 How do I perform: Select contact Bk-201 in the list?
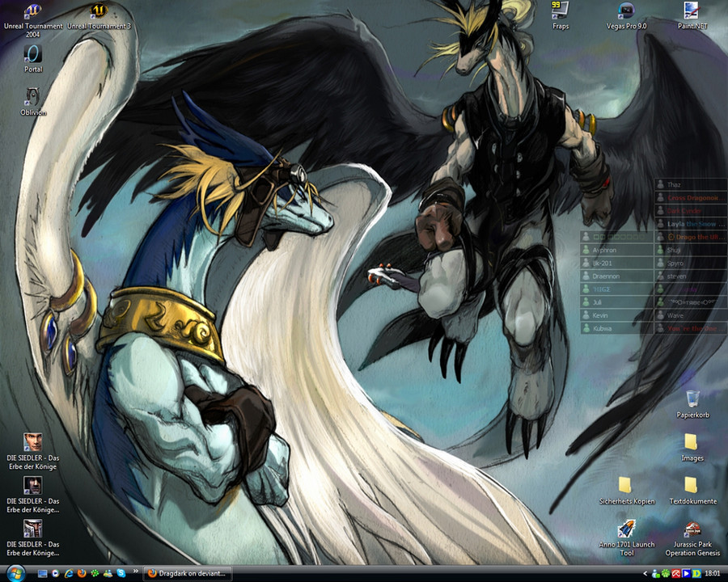(x=616, y=263)
